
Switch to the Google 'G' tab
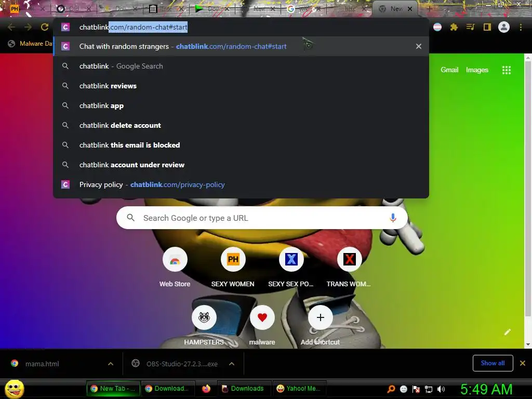(304, 9)
